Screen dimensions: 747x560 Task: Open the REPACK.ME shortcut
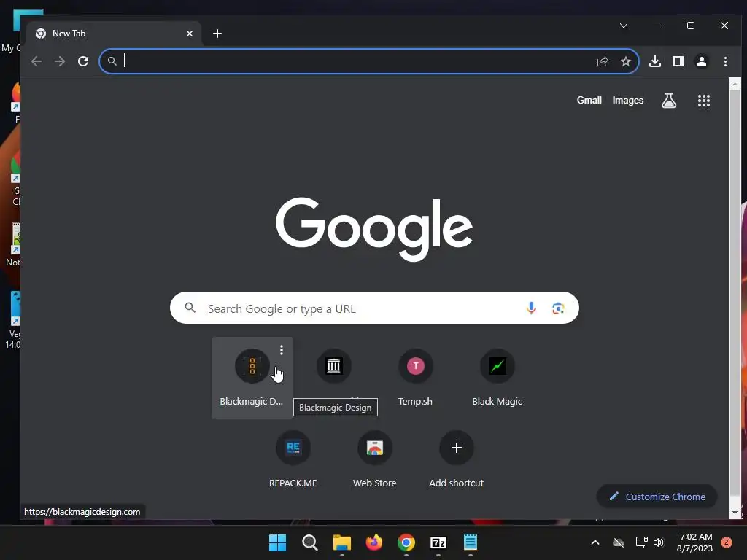[x=293, y=459]
